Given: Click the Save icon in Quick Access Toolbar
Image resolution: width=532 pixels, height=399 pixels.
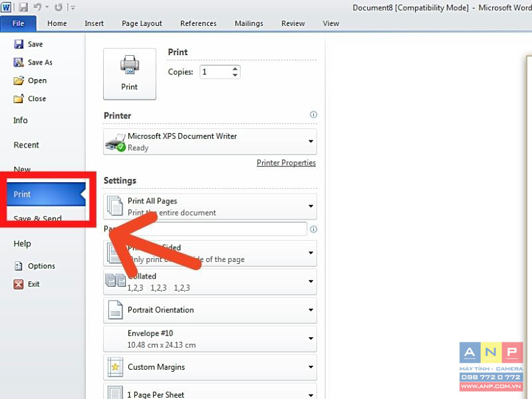Looking at the screenshot, I should tap(23, 7).
